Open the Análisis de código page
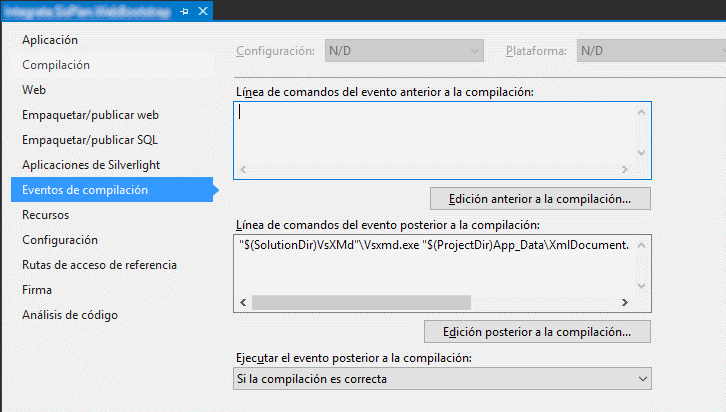 tap(70, 315)
